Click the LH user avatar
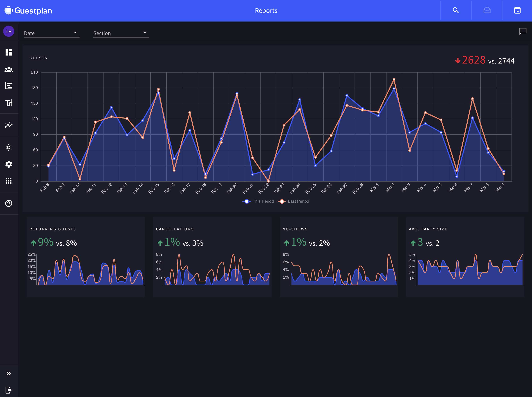Screen dimensions: 532x397 tap(9, 31)
